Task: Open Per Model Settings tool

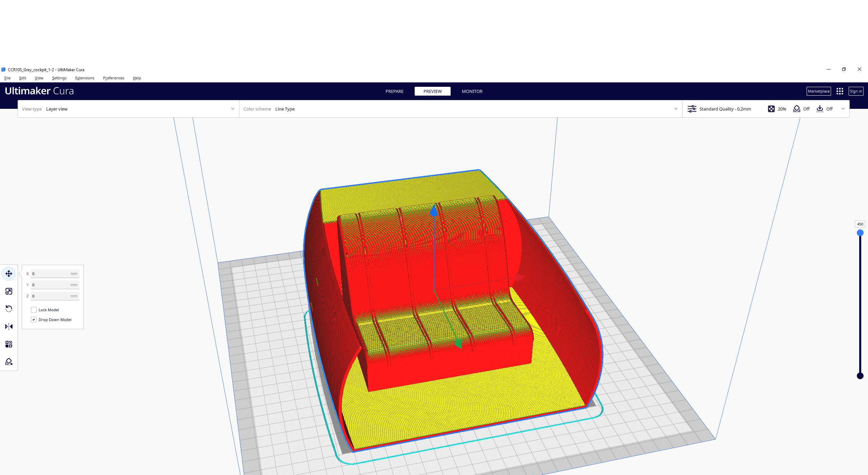Action: click(x=9, y=344)
